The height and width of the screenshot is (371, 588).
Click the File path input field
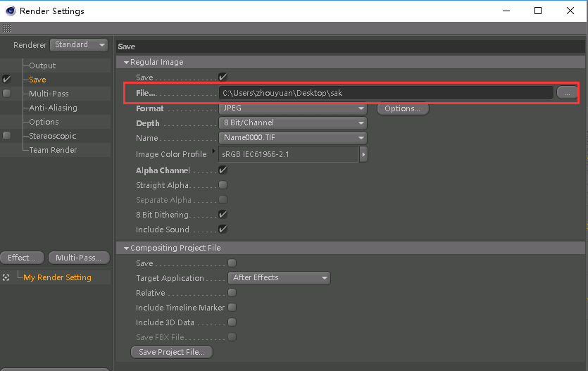[385, 93]
